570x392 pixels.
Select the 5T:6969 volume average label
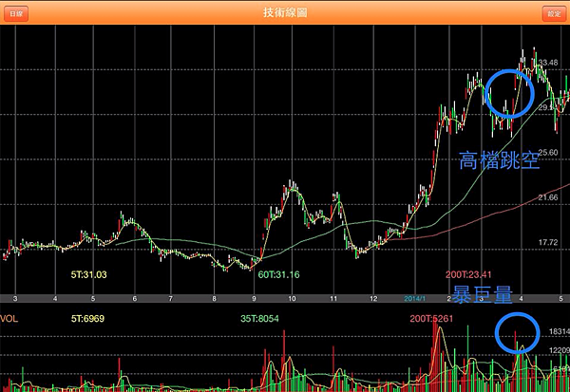(87, 319)
